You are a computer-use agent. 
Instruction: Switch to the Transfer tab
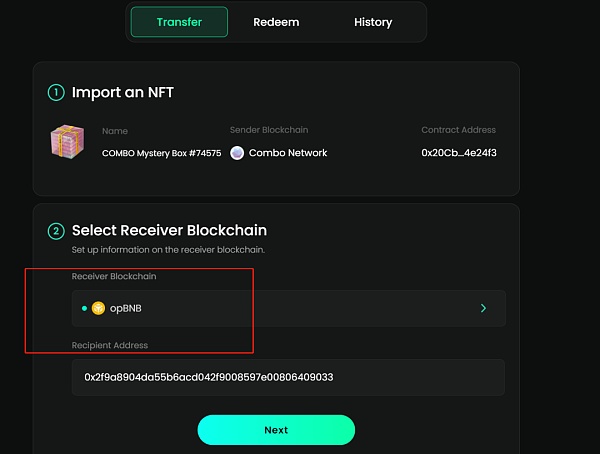pyautogui.click(x=179, y=22)
